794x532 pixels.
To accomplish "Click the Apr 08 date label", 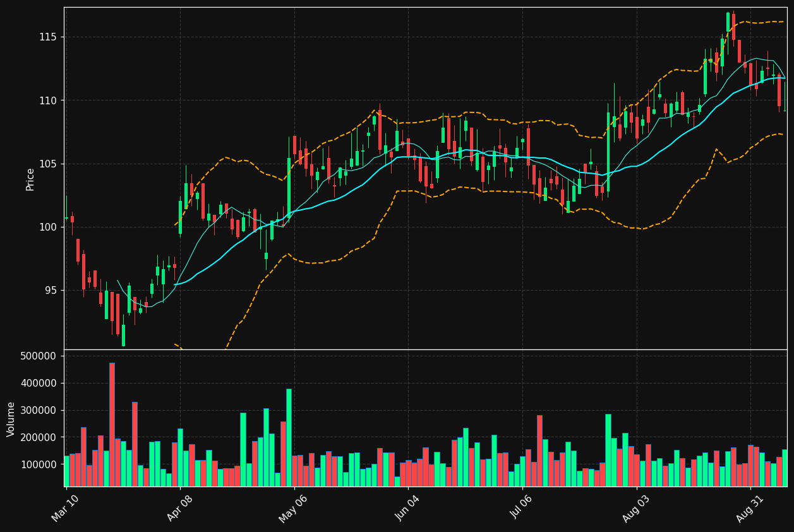I will point(179,507).
